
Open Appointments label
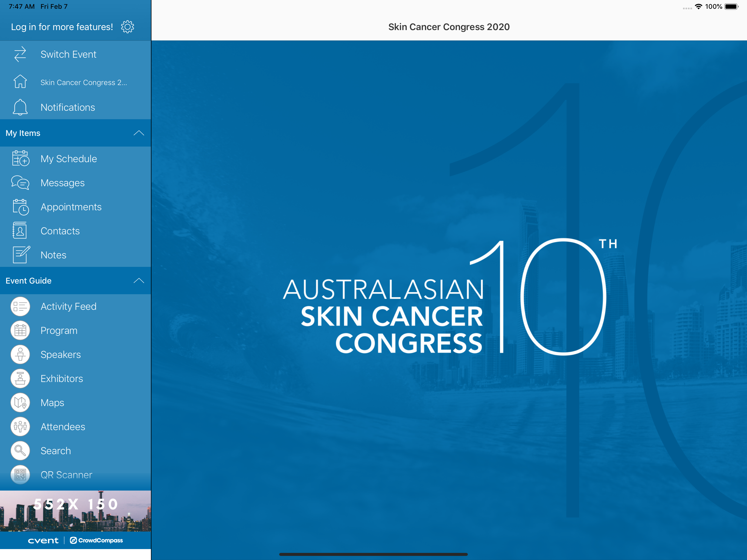(71, 207)
